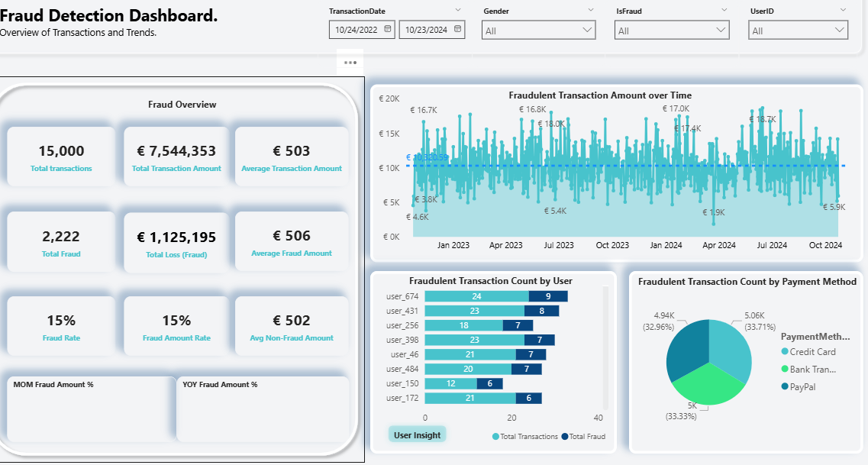
Task: Select user_674 fraud bar showing 9
Action: tap(548, 296)
